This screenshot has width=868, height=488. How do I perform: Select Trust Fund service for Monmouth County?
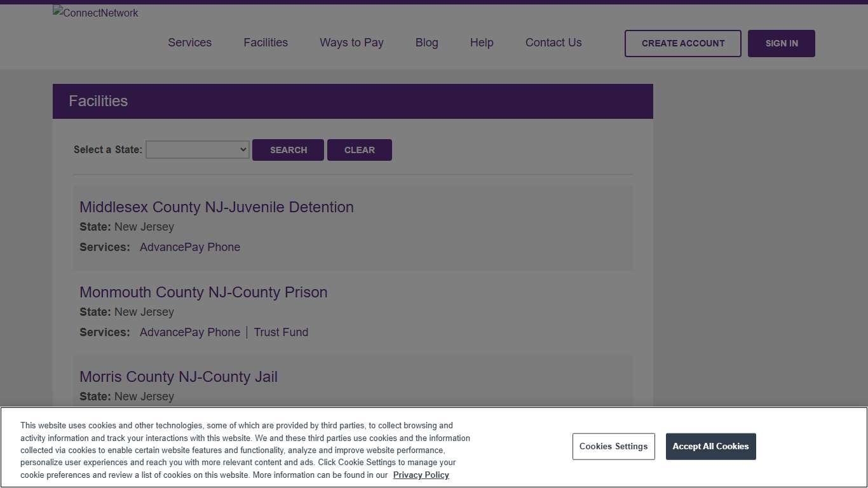pyautogui.click(x=281, y=332)
